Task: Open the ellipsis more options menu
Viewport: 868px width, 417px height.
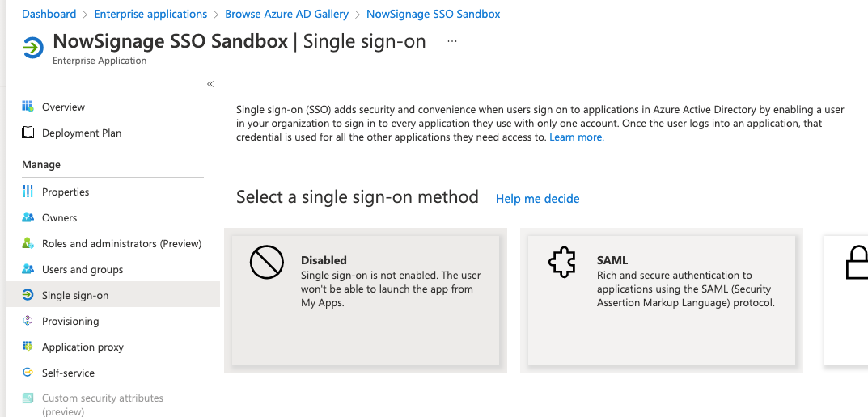Action: (x=452, y=41)
